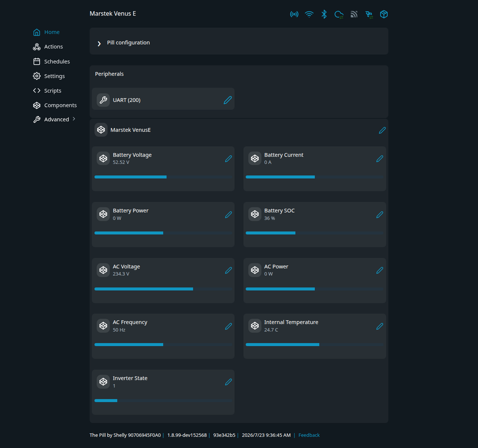Screen dimensions: 478x448
Task: Expand the Advanced sidebar menu
Action: (x=54, y=119)
